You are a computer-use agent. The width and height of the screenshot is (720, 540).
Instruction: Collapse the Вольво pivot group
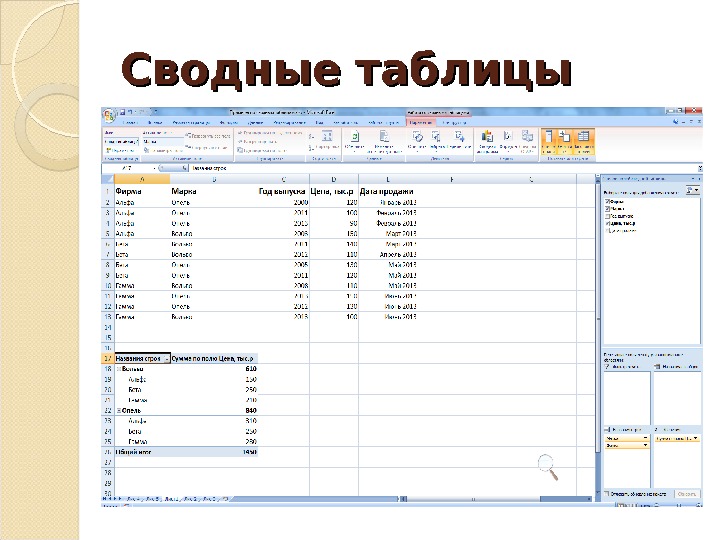119,369
